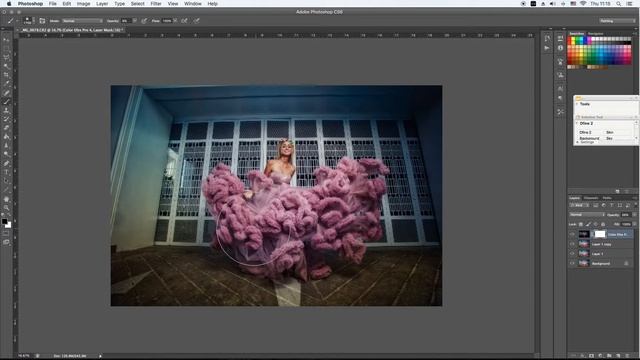Select the Clone Stamp tool
This screenshot has height=360, width=640.
coord(6,111)
